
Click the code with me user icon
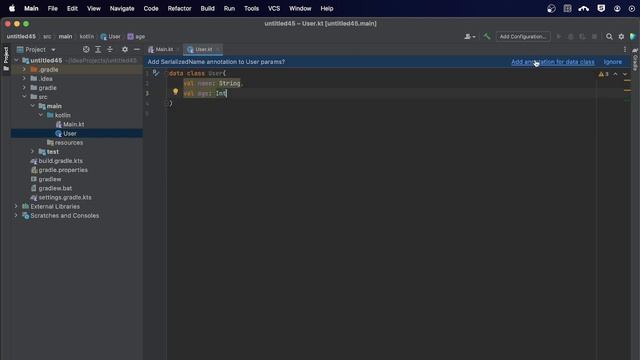[x=470, y=37]
